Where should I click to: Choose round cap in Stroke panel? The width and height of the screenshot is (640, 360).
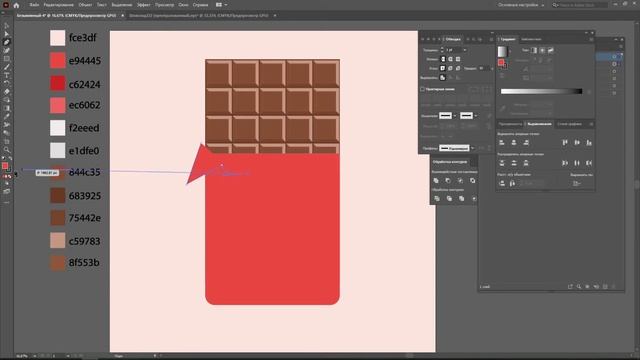coord(450,59)
